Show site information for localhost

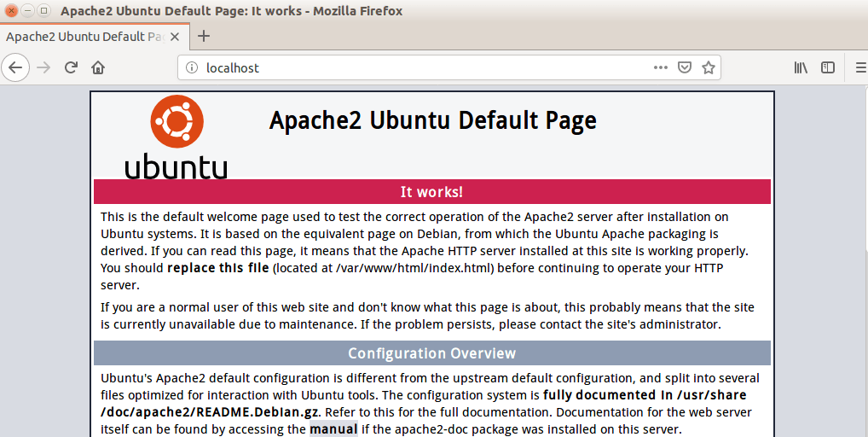pyautogui.click(x=192, y=68)
